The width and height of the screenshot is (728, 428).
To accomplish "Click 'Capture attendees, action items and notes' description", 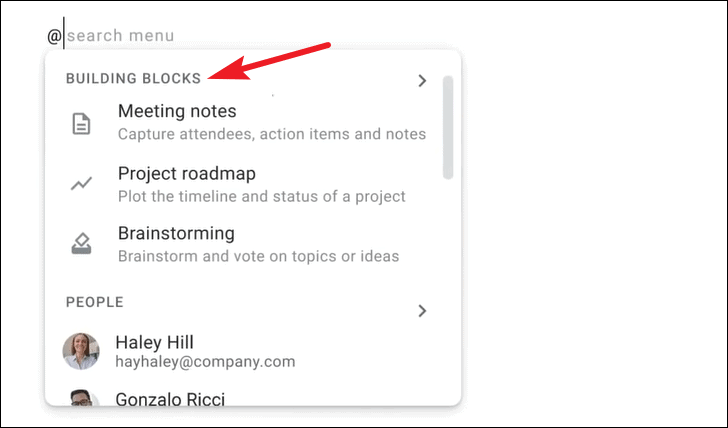I will pyautogui.click(x=272, y=134).
